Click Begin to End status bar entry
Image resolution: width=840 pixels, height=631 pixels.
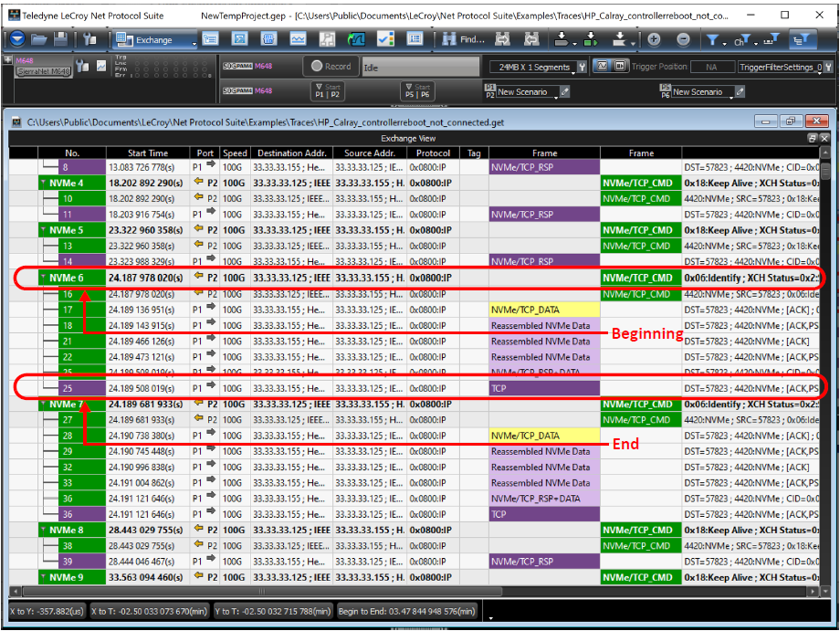click(x=406, y=611)
